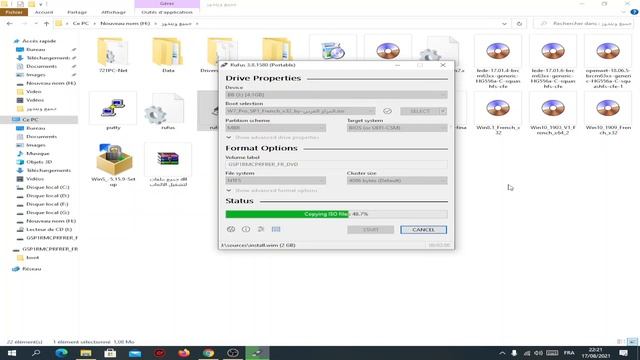Open the Affichage ribbon tab
The height and width of the screenshot is (360, 640).
click(113, 12)
